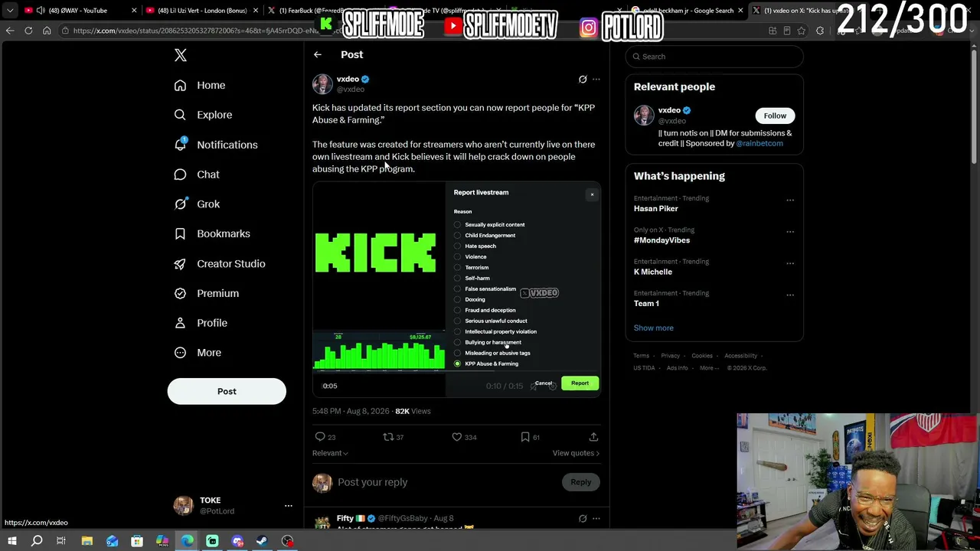Open Home via the house icon
980x551 pixels.
coord(180,85)
